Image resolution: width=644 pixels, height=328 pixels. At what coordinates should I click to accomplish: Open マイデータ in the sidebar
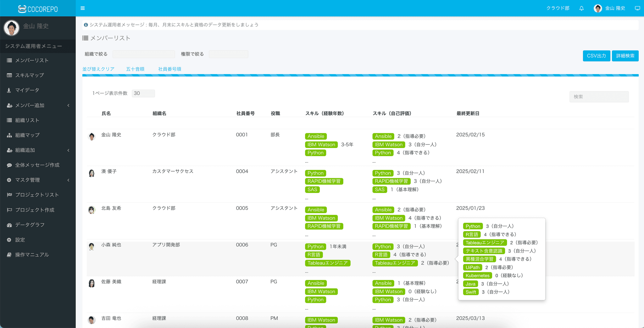27,90
